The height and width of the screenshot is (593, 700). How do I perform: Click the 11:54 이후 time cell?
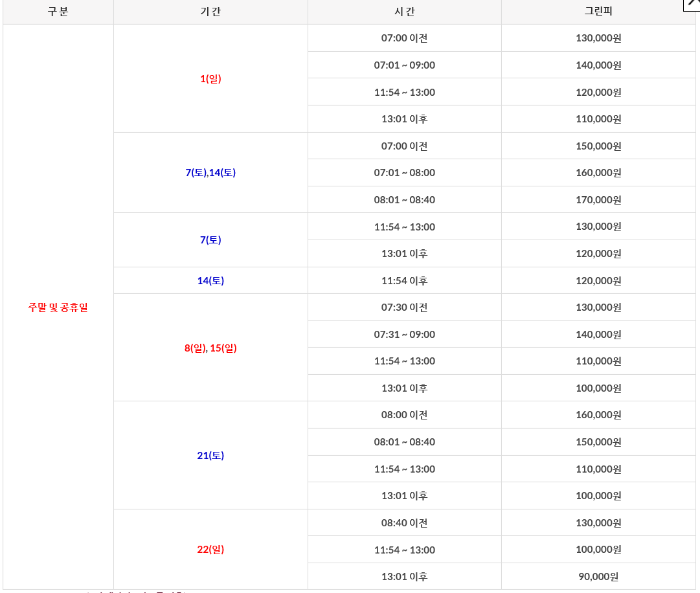(404, 281)
